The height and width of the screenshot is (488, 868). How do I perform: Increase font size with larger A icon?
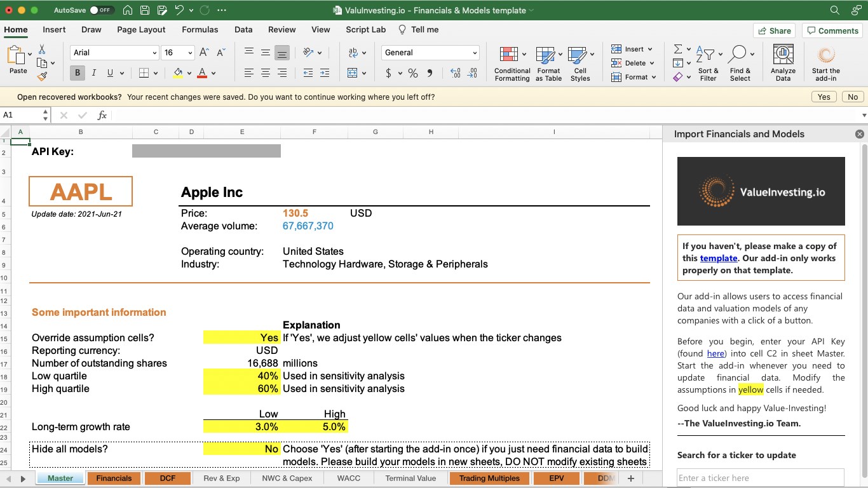pyautogui.click(x=204, y=53)
